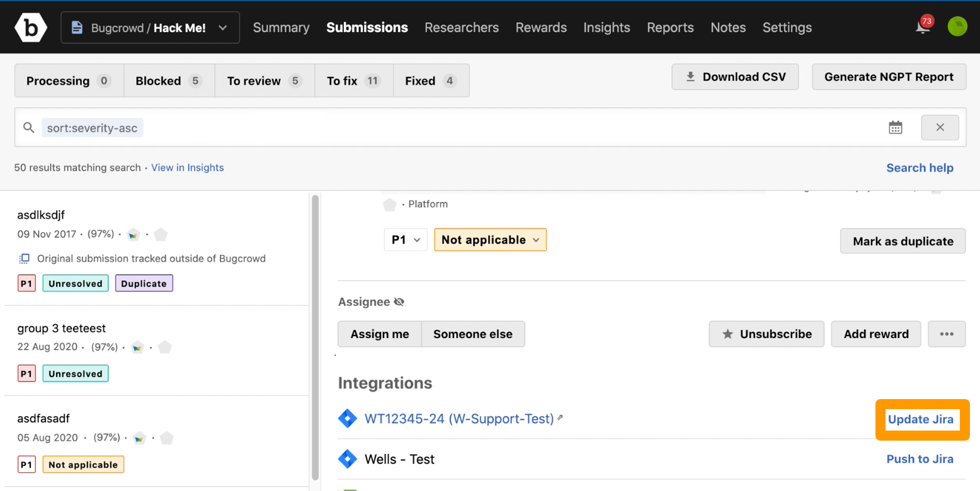
Task: Click the Jira icon beside Wells - Test
Action: tap(348, 459)
